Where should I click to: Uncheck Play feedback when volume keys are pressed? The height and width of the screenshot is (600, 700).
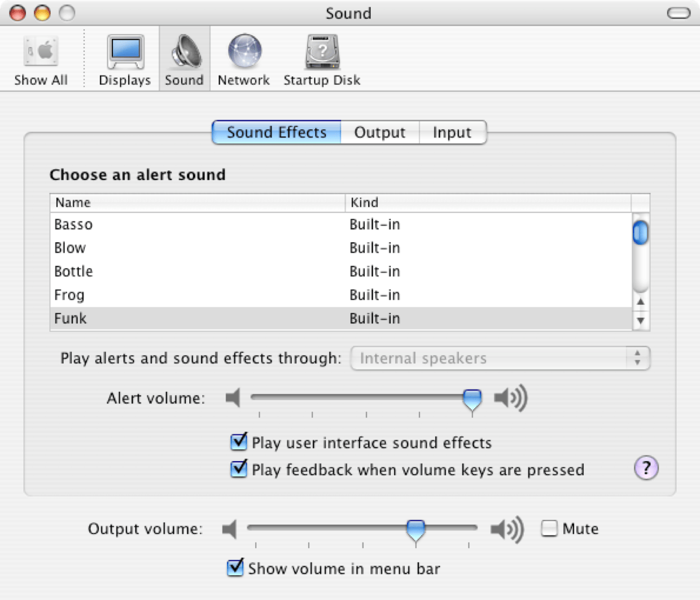(x=239, y=468)
